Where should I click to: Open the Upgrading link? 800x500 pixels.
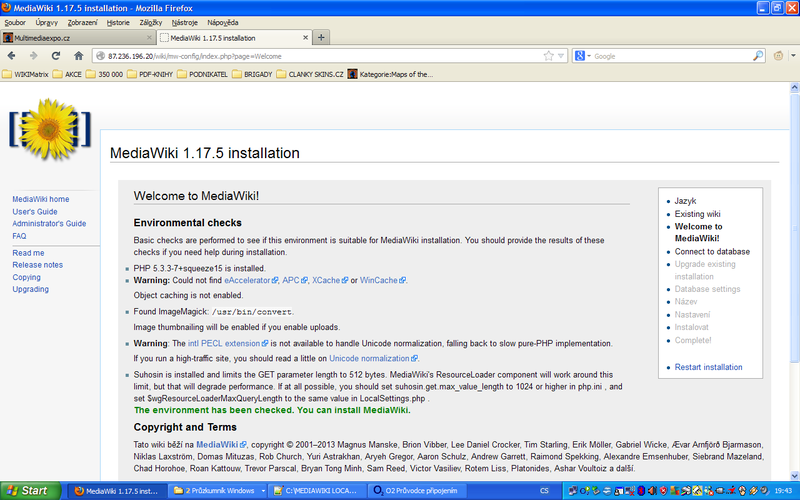[x=31, y=289]
